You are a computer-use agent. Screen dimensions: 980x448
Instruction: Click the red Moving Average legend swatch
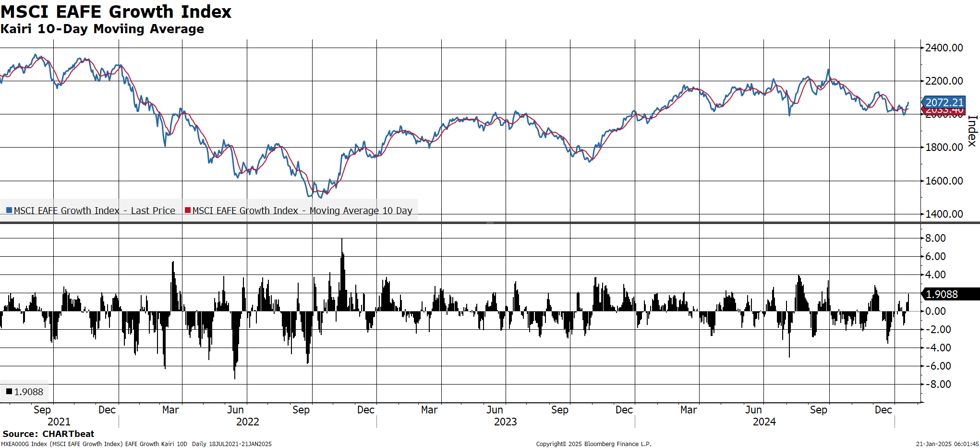point(188,211)
